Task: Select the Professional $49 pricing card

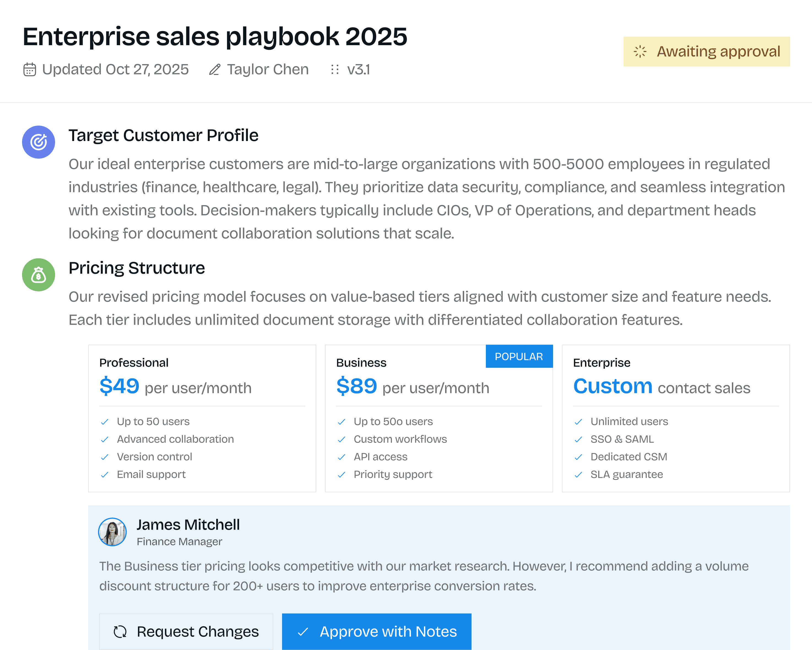Action: [x=202, y=418]
